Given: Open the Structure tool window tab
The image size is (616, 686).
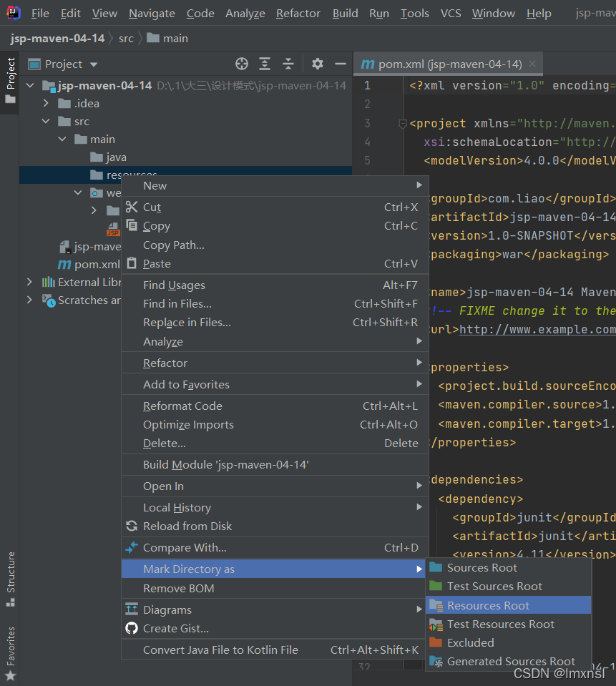Looking at the screenshot, I should coord(11,579).
